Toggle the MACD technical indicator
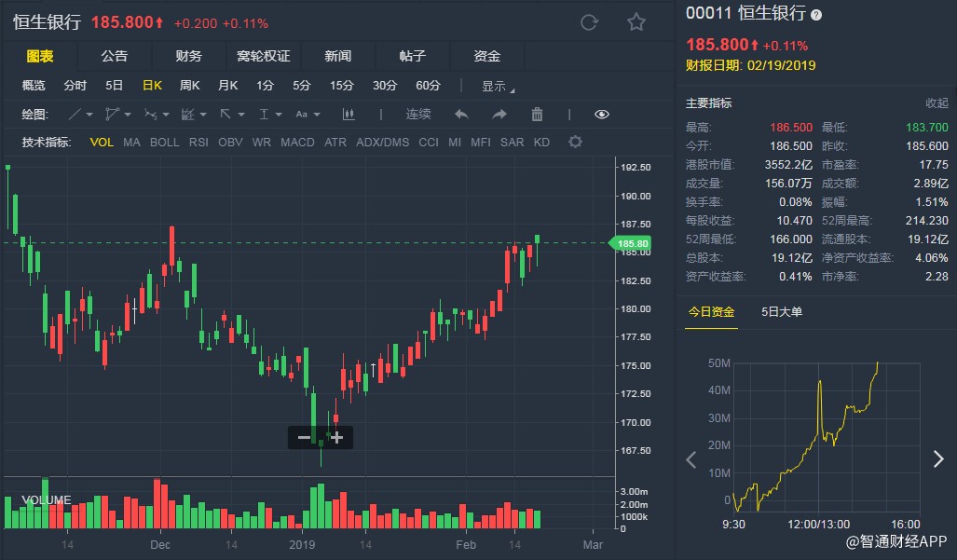This screenshot has height=560, width=957. point(297,143)
